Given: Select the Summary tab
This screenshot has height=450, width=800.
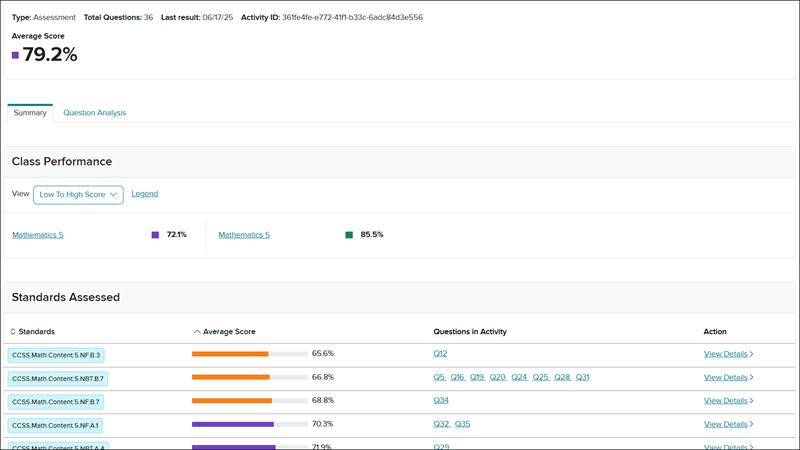Looking at the screenshot, I should point(30,113).
